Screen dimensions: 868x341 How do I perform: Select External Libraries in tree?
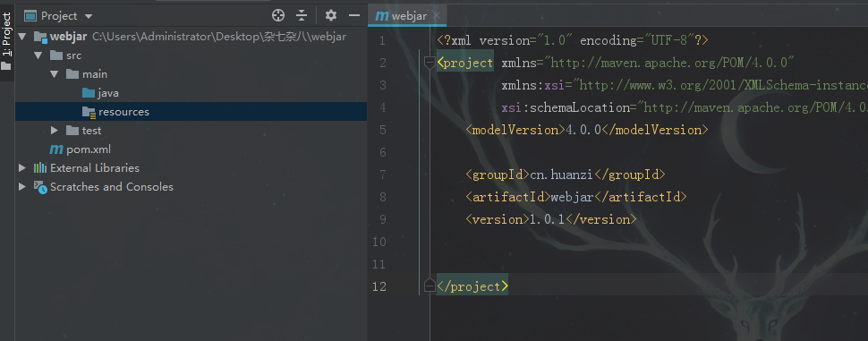pyautogui.click(x=95, y=167)
